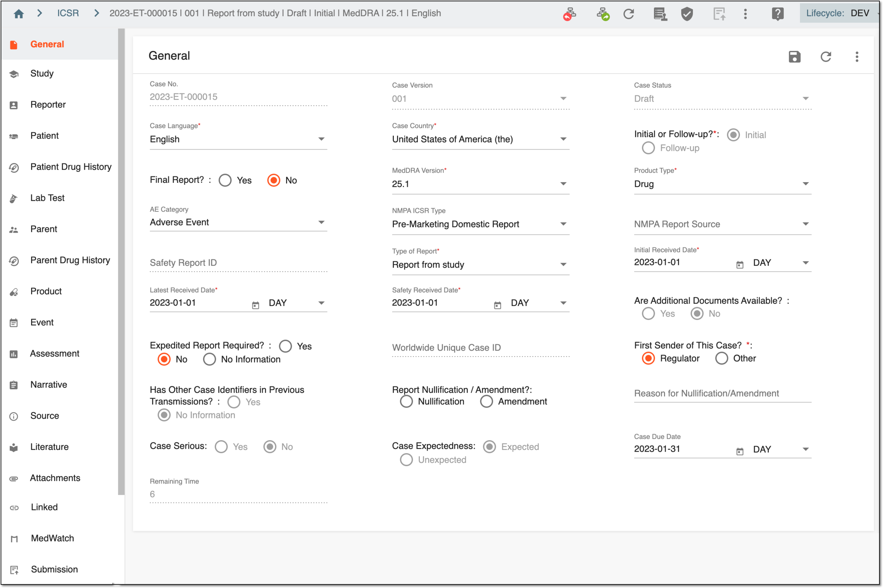This screenshot has width=883, height=588.
Task: Expand the Product Type dropdown
Action: pos(722,184)
